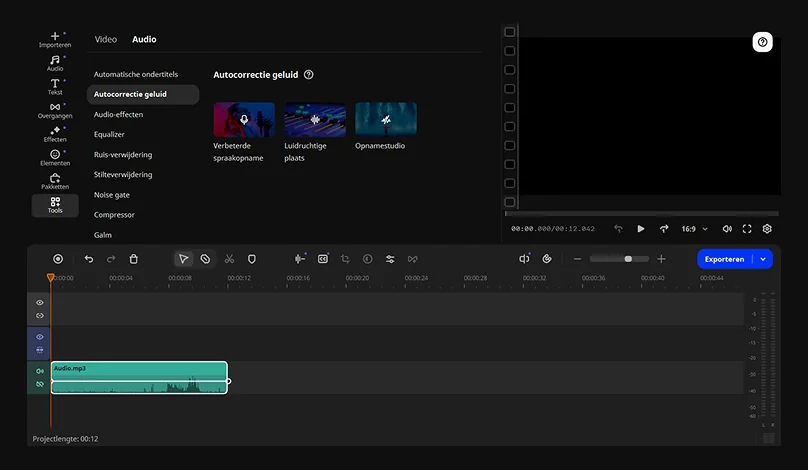The image size is (808, 470).
Task: Select the Equalizer option
Action: tap(109, 135)
